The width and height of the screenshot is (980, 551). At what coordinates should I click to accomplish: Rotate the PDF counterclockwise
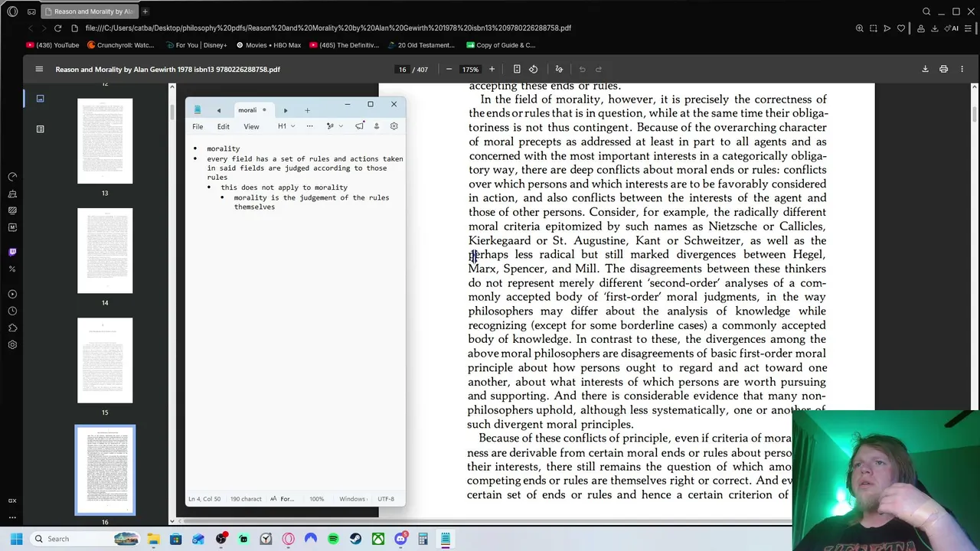533,69
